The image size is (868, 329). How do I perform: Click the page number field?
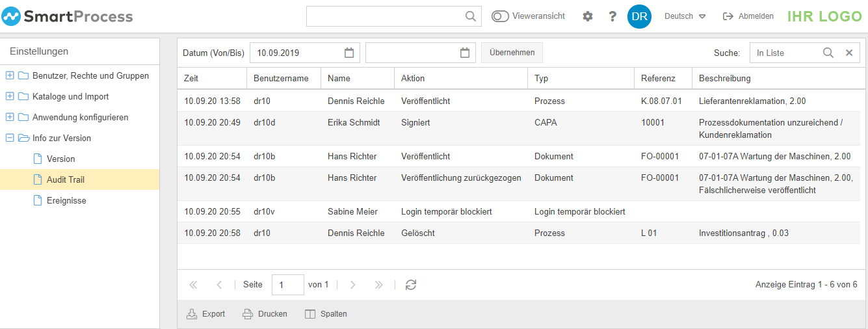click(287, 285)
